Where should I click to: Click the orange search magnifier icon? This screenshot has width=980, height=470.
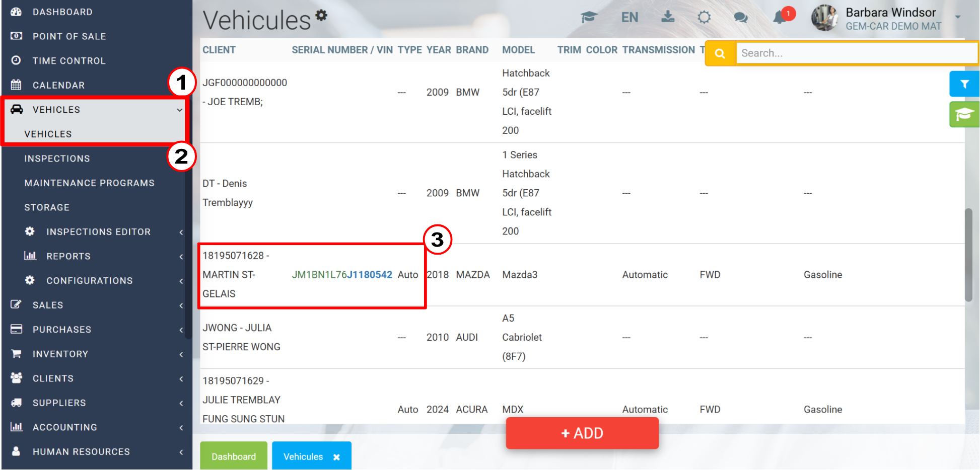[720, 53]
